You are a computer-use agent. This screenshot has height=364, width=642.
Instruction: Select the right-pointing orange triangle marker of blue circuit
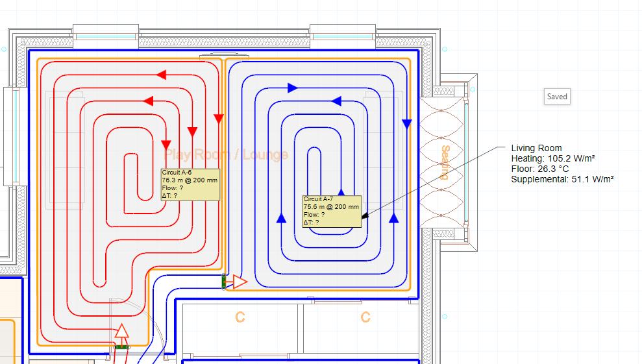click(x=240, y=282)
